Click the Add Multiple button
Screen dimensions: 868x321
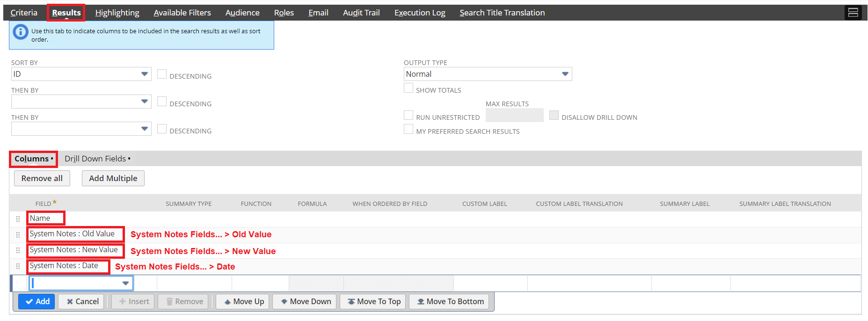pos(113,178)
